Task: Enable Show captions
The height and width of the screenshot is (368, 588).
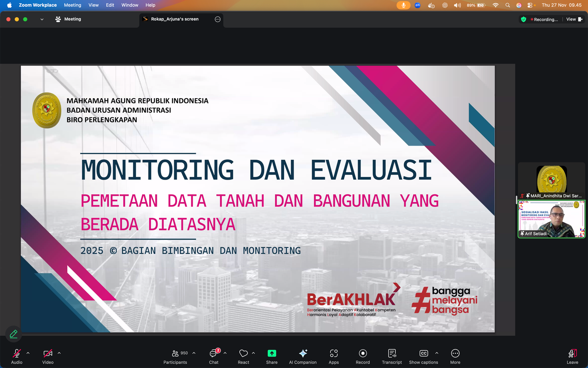Action: pyautogui.click(x=424, y=353)
